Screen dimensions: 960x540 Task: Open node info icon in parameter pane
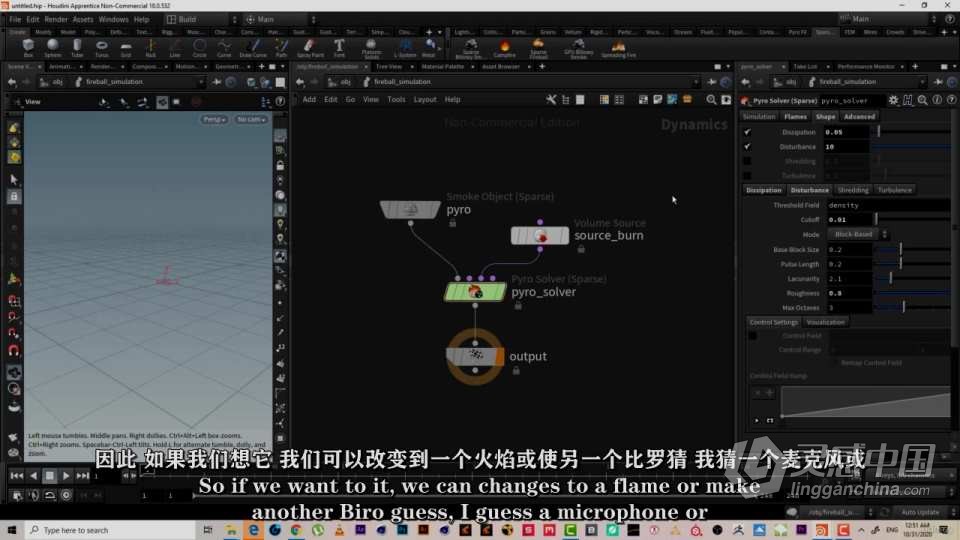[937, 100]
